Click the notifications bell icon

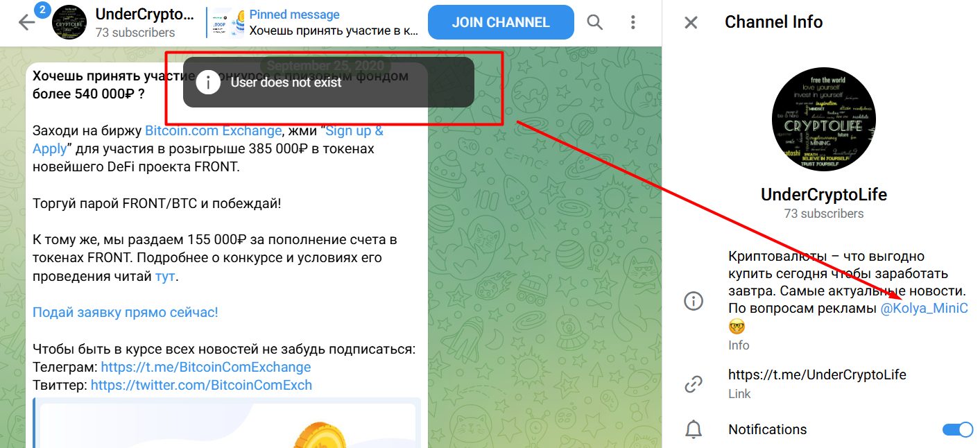click(693, 429)
